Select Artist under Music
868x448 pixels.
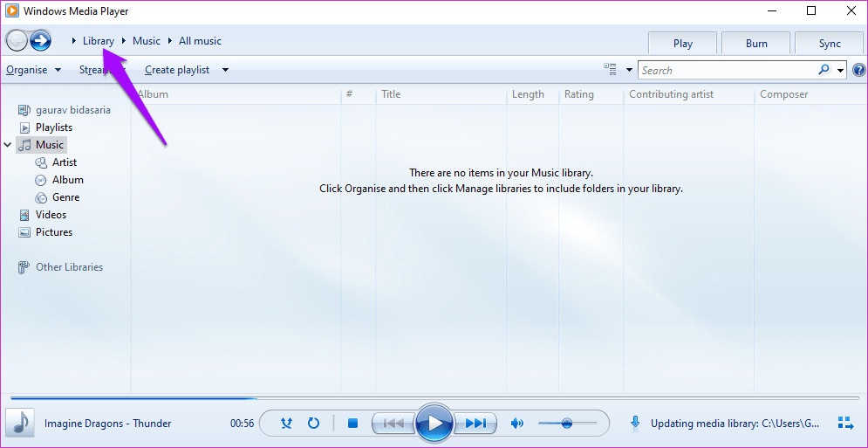click(x=65, y=162)
